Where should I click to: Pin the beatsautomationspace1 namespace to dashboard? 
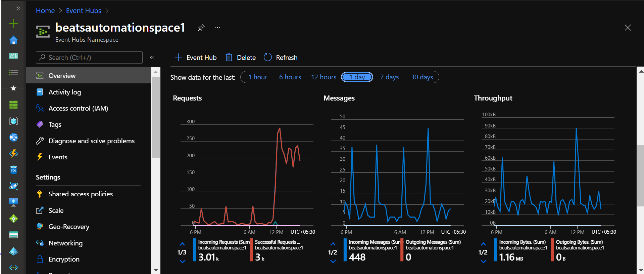pyautogui.click(x=201, y=28)
